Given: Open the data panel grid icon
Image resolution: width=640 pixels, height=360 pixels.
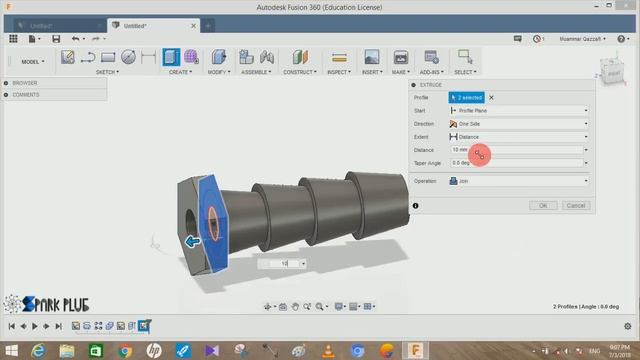Looking at the screenshot, I should point(13,39).
